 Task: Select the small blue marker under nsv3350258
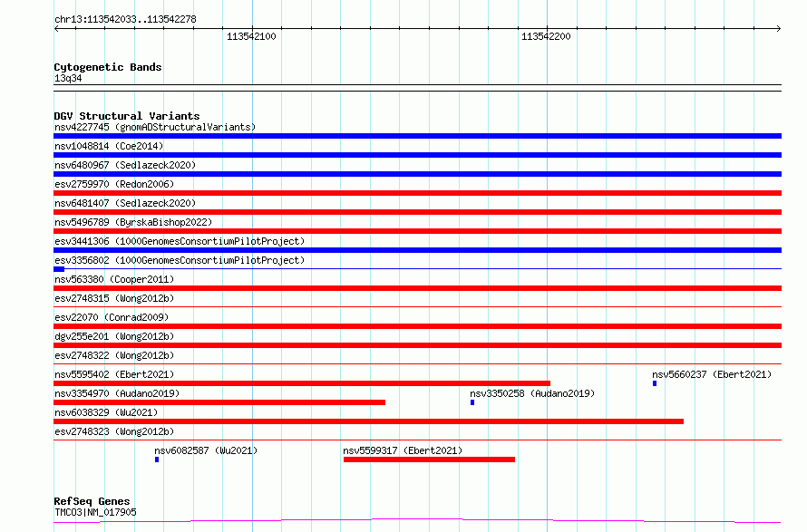click(x=472, y=402)
